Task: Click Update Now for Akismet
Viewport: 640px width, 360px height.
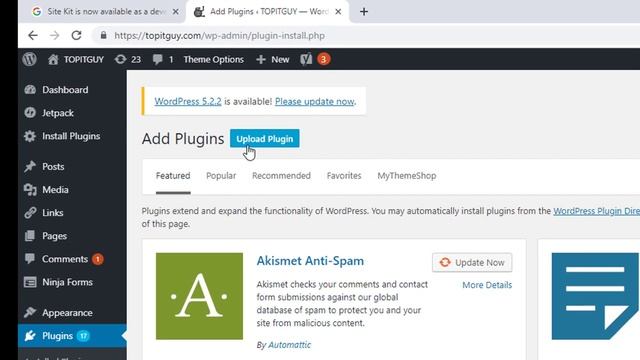Action: point(472,262)
